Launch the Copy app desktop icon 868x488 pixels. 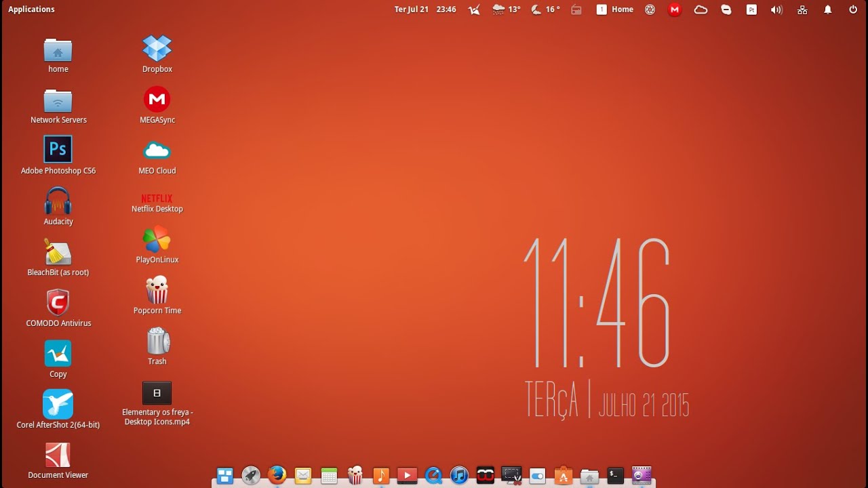coord(58,353)
